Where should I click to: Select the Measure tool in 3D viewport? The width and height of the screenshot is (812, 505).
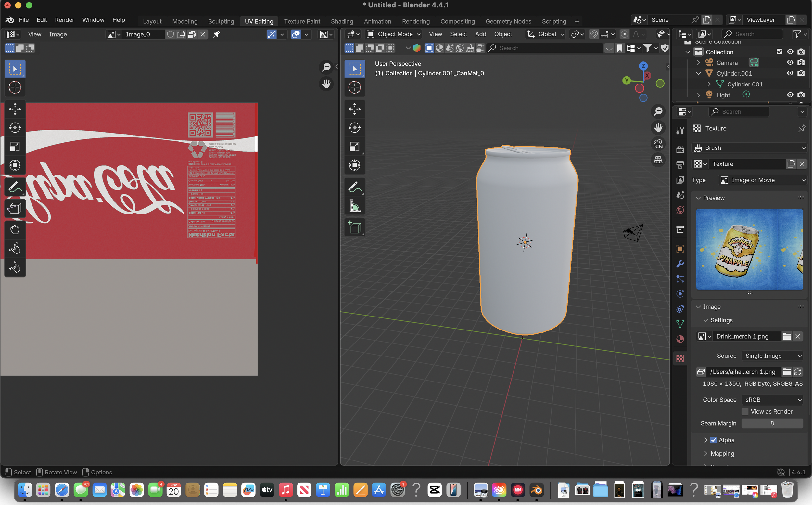[354, 206]
